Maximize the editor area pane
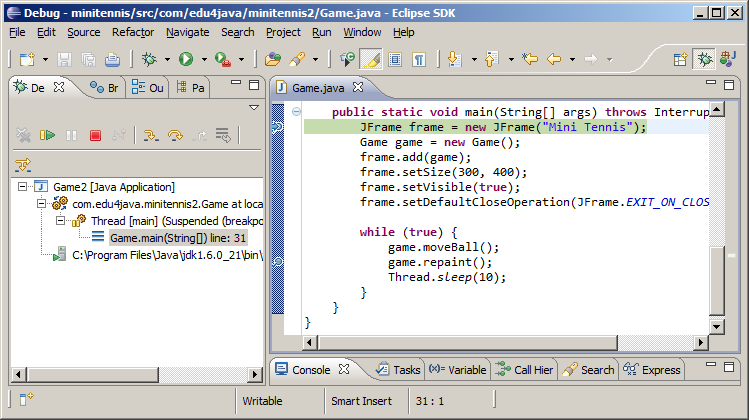The height and width of the screenshot is (420, 749). click(729, 85)
